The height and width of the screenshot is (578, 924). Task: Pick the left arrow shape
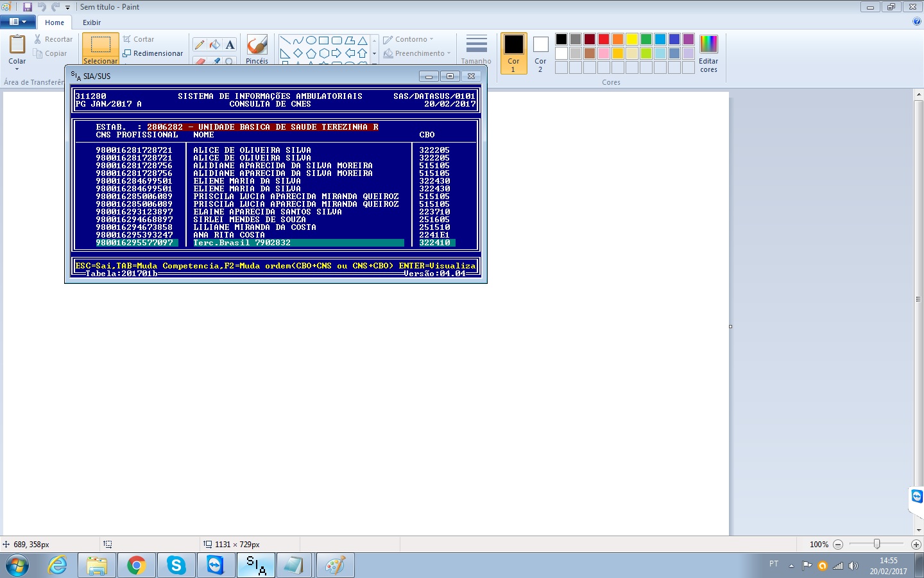(x=349, y=53)
